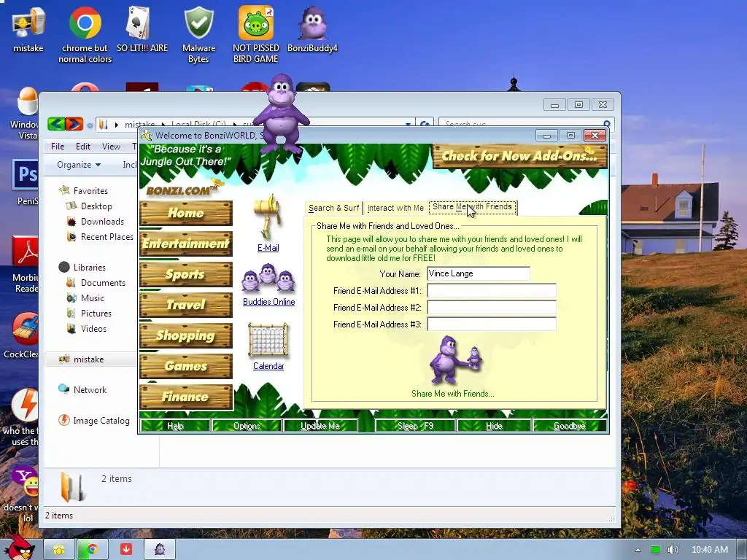This screenshot has width=747, height=560.
Task: Open NOT PISSED BIRD GAME desktop icon
Action: pos(256,34)
